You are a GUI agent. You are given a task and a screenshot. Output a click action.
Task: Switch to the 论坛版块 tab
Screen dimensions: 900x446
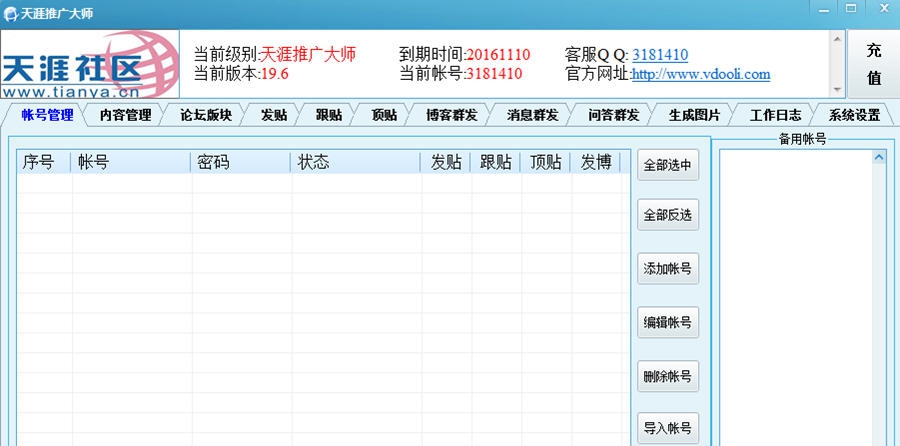(x=206, y=115)
